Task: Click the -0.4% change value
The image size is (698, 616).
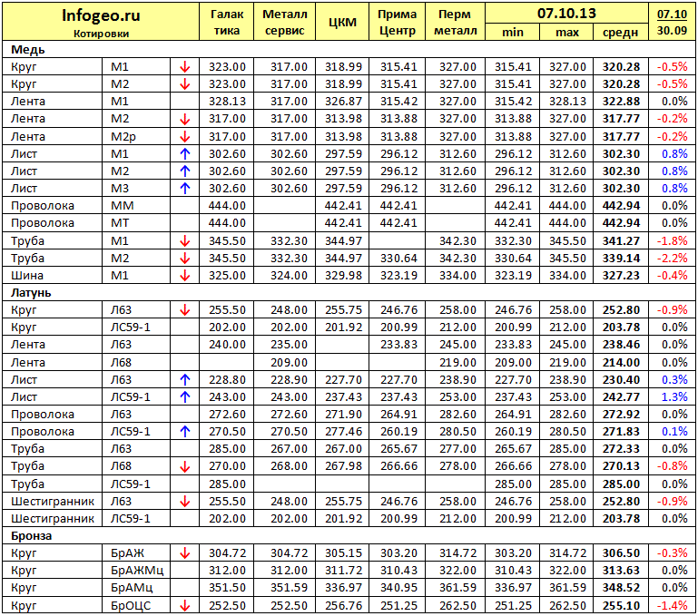Action: pyautogui.click(x=673, y=276)
